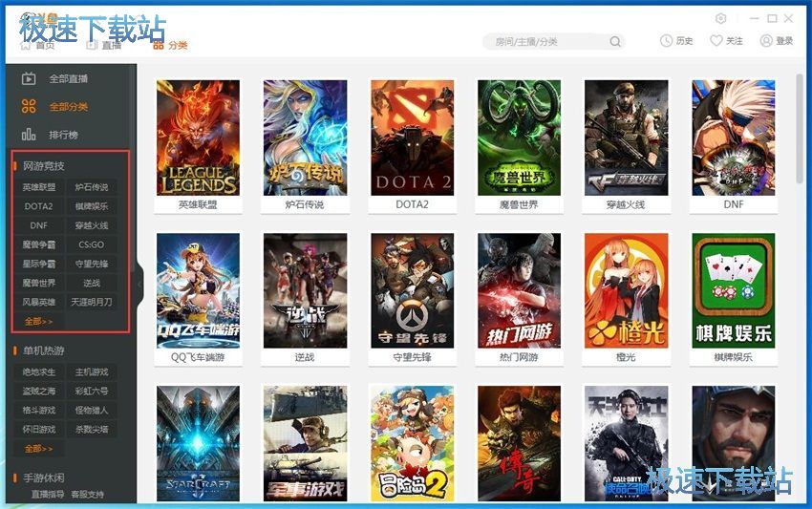Screen dimensions: 812x509
Task: Open the 关注 heart icon
Action: [x=716, y=41]
